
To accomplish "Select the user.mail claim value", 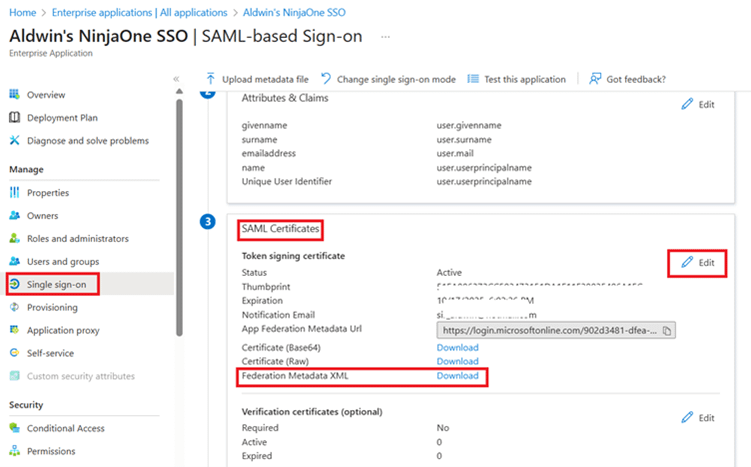I will point(455,153).
